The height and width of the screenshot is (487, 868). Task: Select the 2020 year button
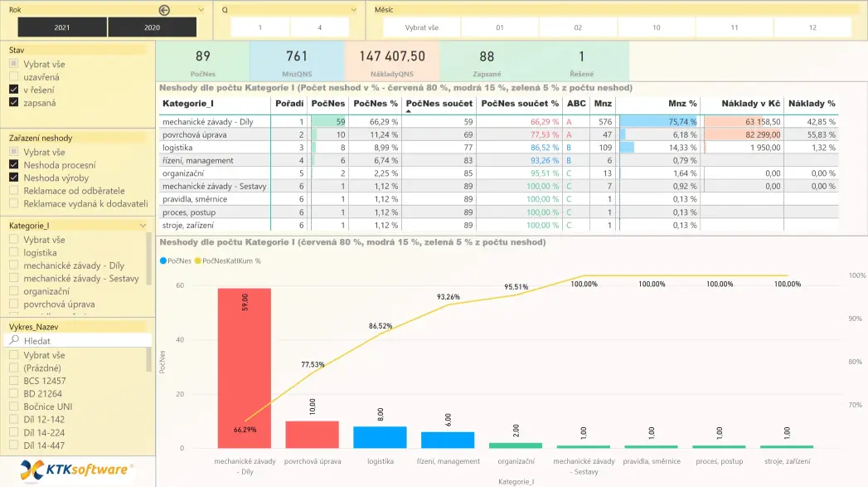[x=152, y=27]
